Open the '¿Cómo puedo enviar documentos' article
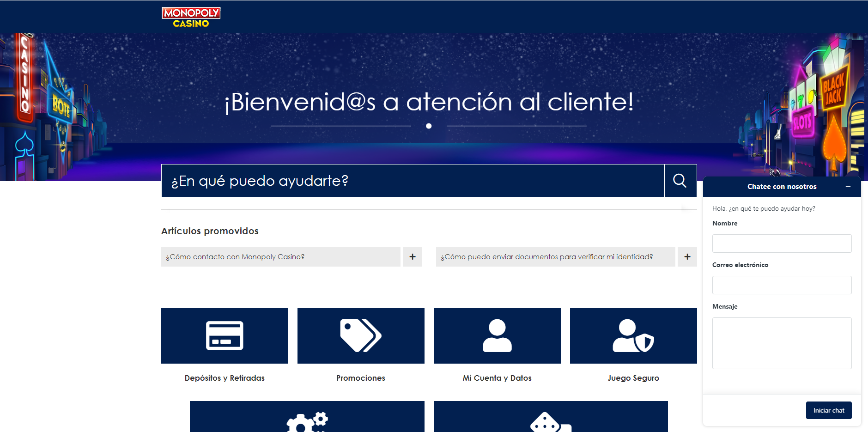The height and width of the screenshot is (432, 868). 556,256
